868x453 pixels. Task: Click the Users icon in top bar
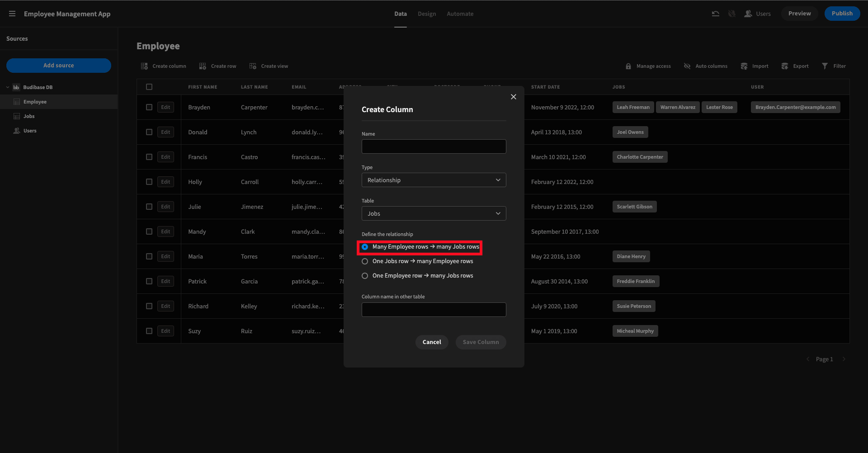pos(748,14)
